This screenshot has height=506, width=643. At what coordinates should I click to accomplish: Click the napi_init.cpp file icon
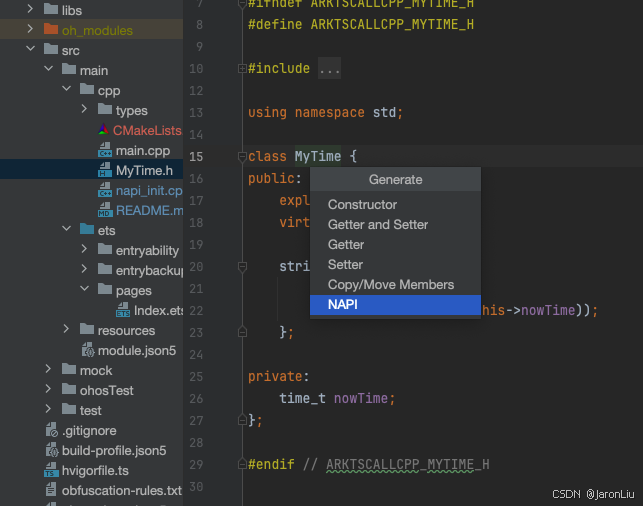(x=105, y=190)
